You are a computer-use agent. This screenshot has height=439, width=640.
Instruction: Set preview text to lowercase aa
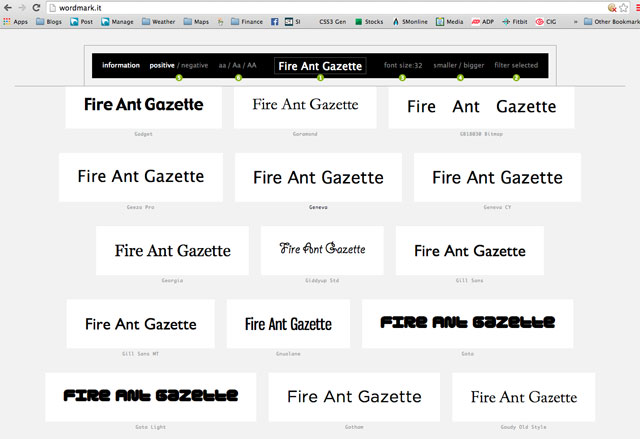[222, 65]
